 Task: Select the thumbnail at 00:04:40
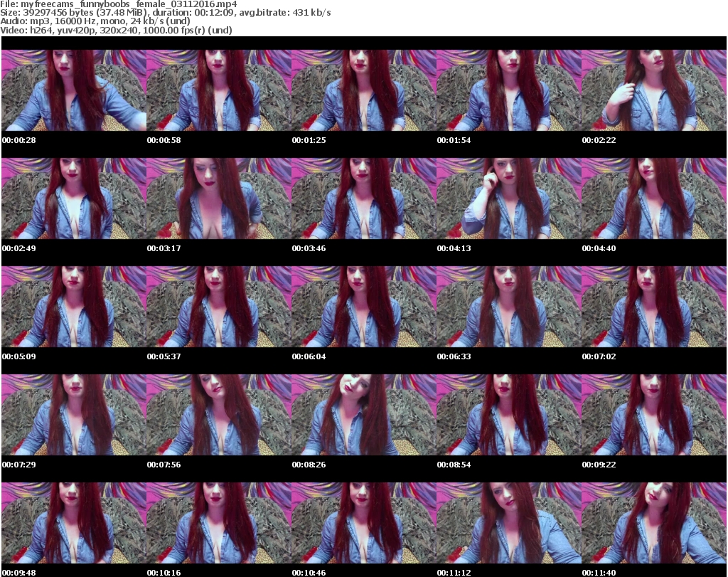[x=654, y=198]
